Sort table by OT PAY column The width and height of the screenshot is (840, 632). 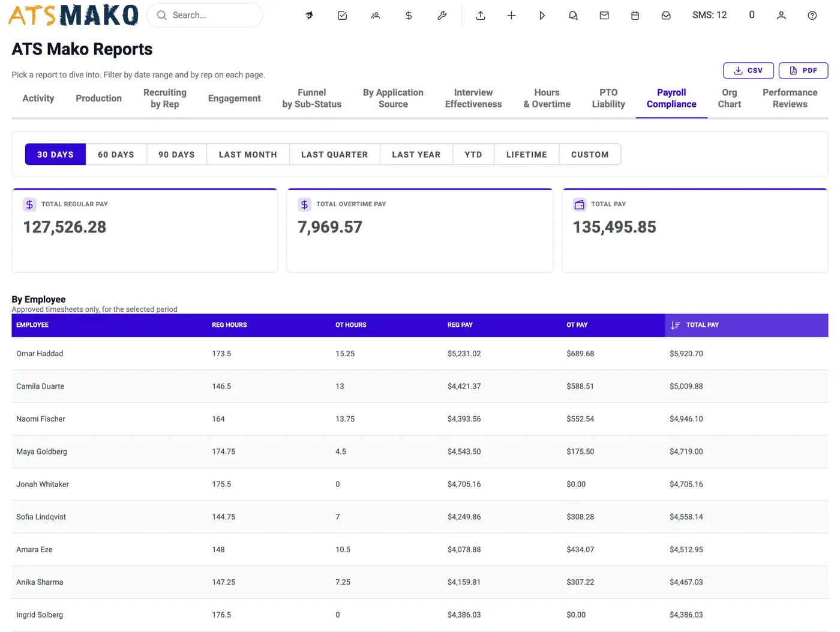(577, 325)
